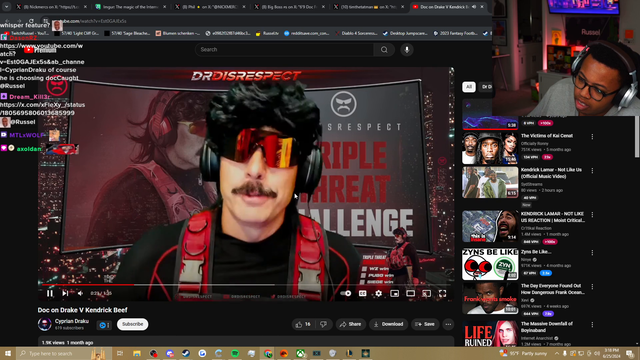This screenshot has width=640, height=360.
Task: Start voice search with microphone
Action: click(407, 49)
